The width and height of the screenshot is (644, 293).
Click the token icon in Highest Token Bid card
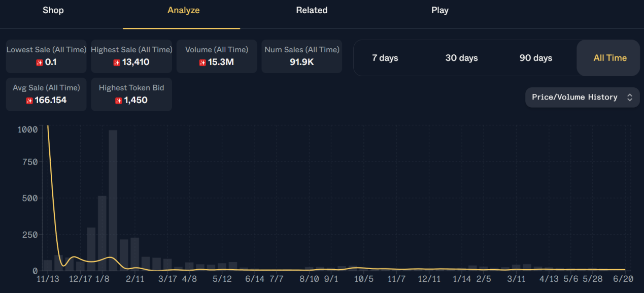pyautogui.click(x=119, y=101)
